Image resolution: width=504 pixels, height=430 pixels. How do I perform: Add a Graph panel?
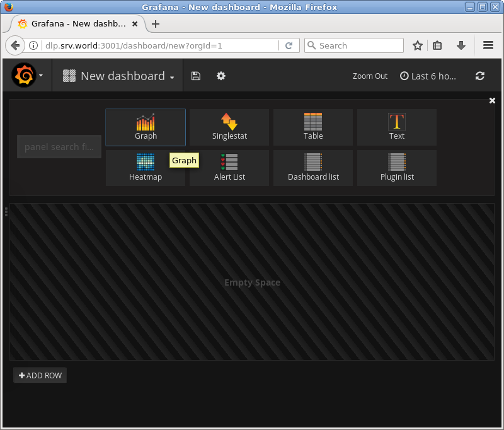click(x=146, y=127)
